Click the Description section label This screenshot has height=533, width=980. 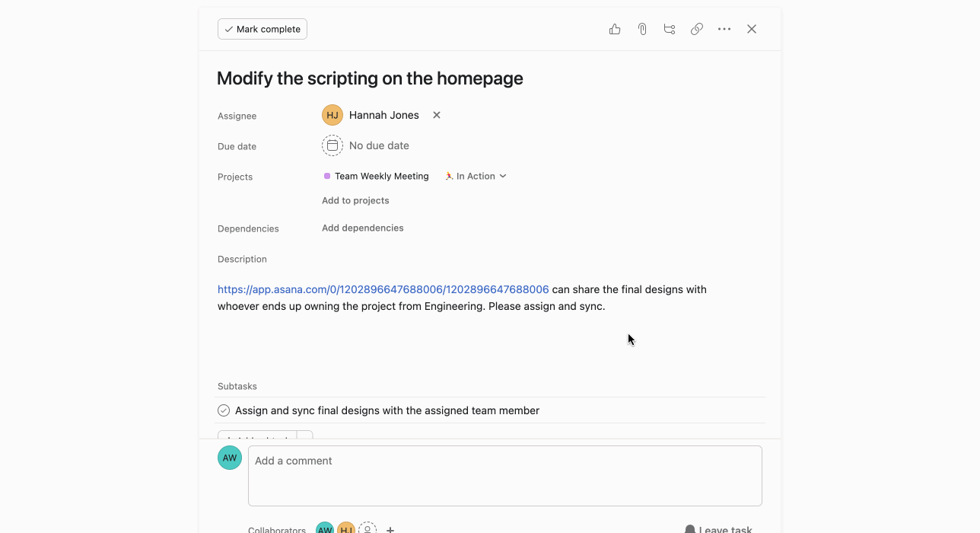pyautogui.click(x=242, y=259)
